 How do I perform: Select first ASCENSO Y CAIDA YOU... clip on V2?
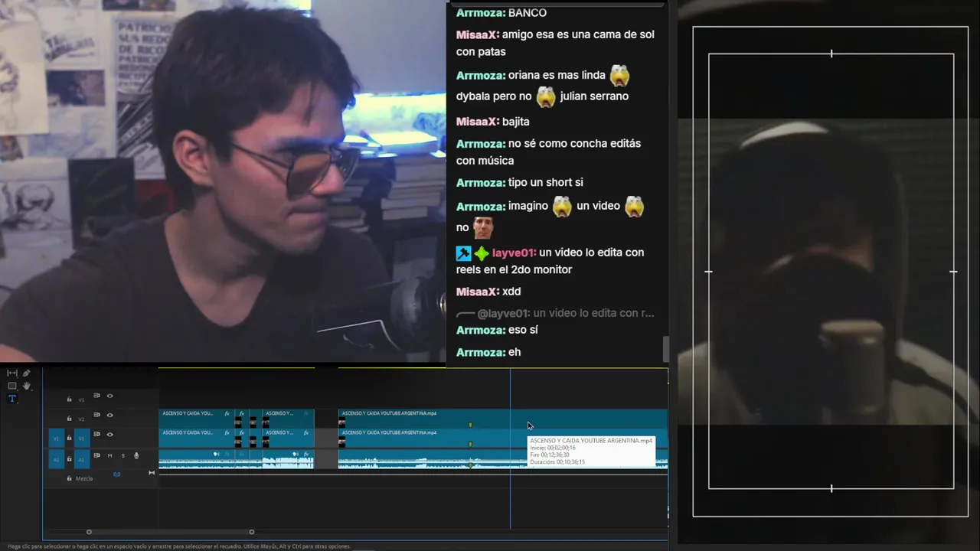click(x=196, y=418)
